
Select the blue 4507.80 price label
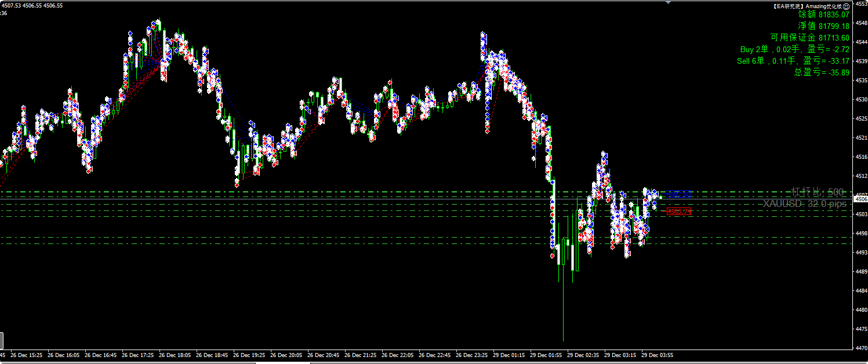point(678,194)
